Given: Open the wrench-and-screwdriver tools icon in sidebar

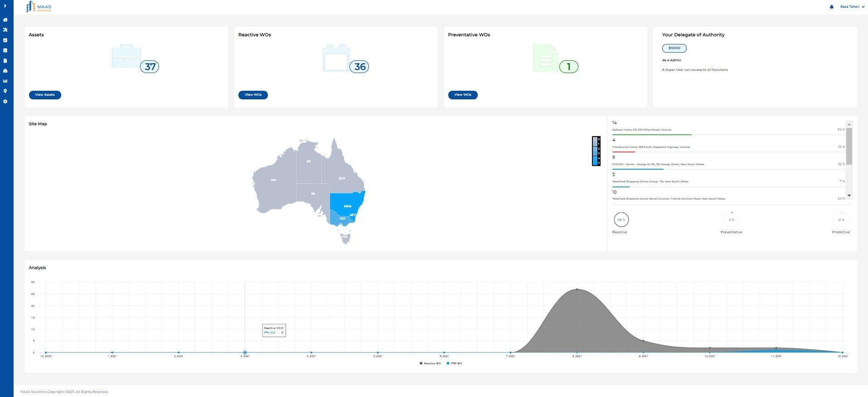Looking at the screenshot, I should click(x=5, y=30).
